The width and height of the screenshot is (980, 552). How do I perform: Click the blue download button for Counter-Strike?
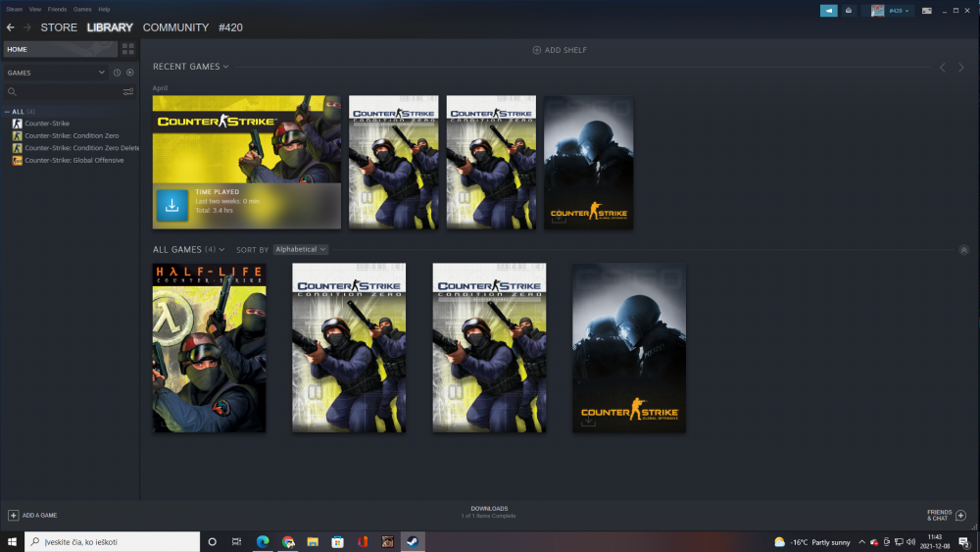point(171,205)
